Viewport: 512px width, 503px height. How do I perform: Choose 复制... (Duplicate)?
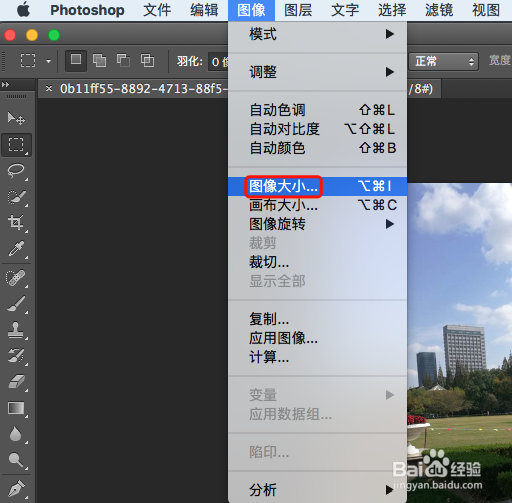pos(317,319)
